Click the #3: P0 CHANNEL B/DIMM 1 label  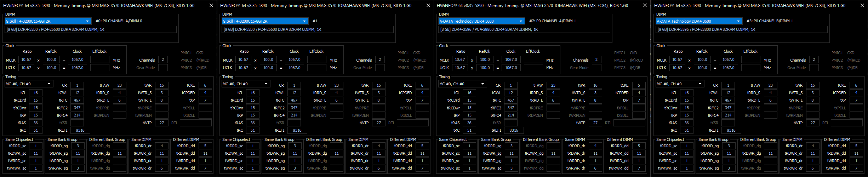pyautogui.click(x=770, y=21)
